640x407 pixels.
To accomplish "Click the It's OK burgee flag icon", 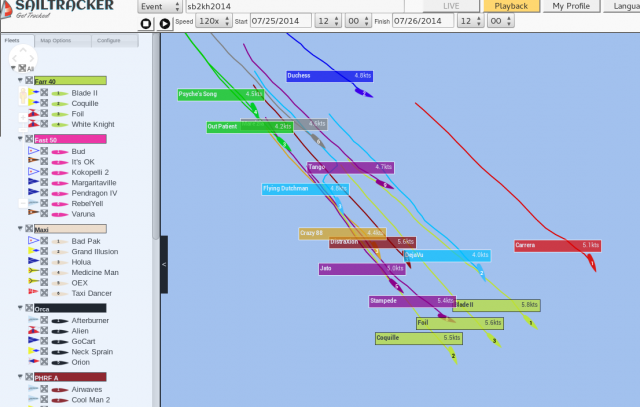I will tap(33, 161).
